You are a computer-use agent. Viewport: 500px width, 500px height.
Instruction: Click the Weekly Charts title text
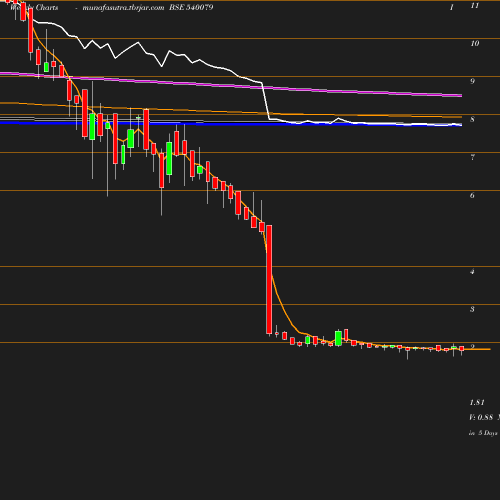34,8
